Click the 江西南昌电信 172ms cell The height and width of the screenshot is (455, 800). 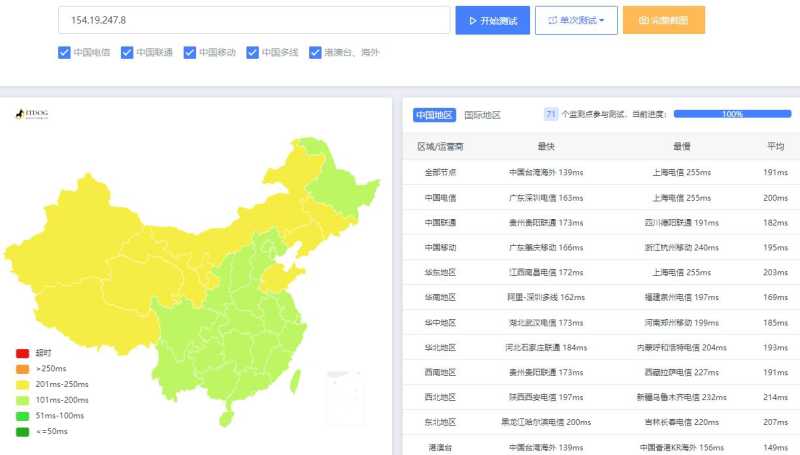tap(546, 272)
